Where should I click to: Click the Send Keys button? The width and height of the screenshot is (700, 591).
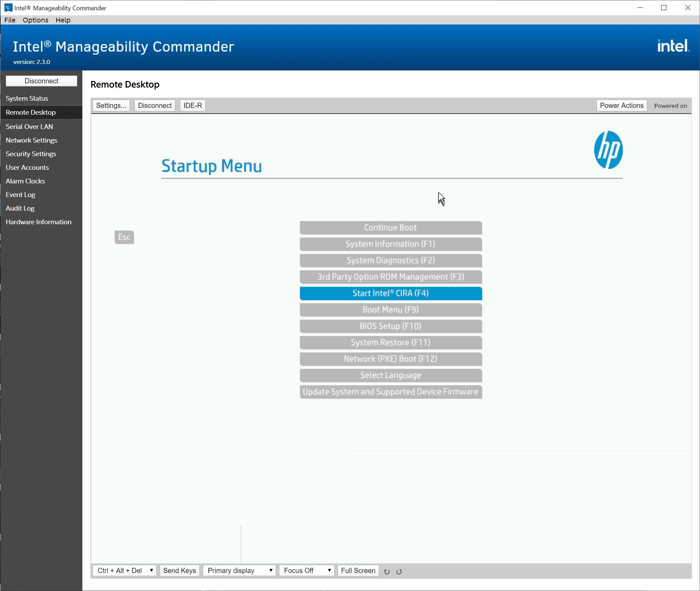[179, 571]
